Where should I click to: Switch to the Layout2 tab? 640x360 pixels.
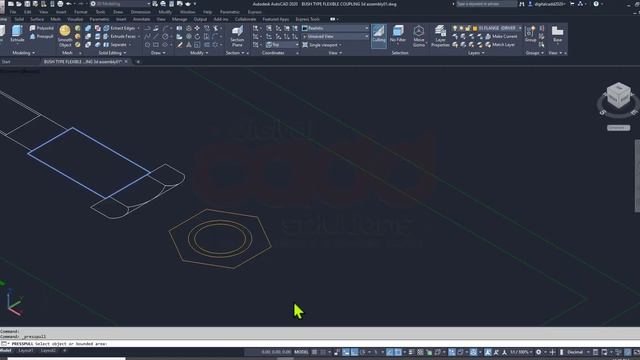(48, 351)
